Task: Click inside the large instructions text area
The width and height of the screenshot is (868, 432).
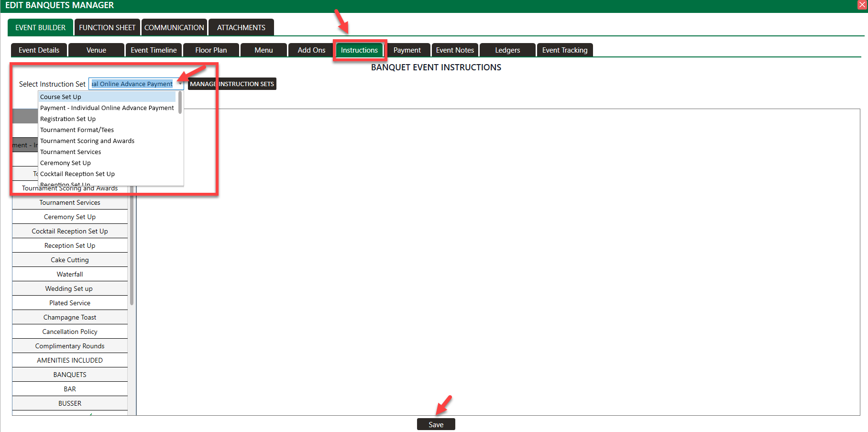Action: coord(497,262)
